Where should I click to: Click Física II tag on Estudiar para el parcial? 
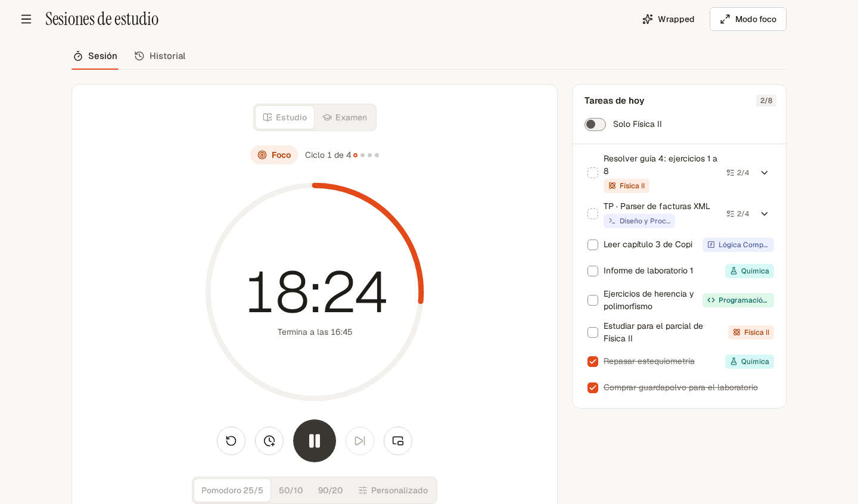pyautogui.click(x=751, y=332)
